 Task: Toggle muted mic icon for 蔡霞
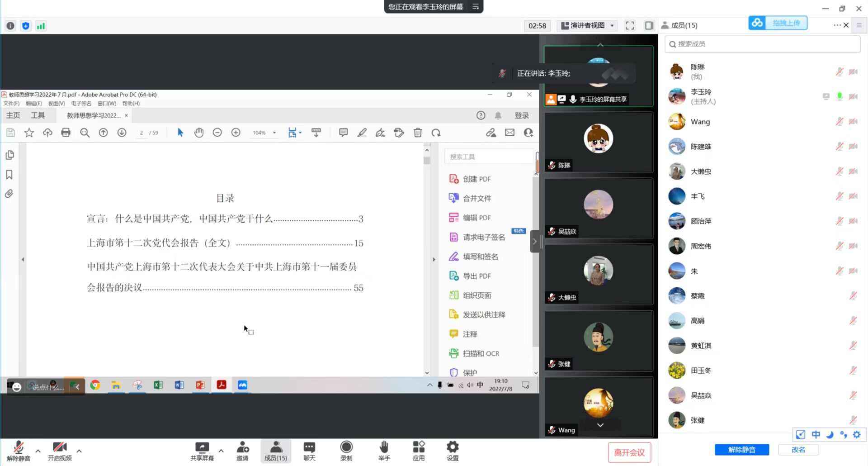point(853,295)
